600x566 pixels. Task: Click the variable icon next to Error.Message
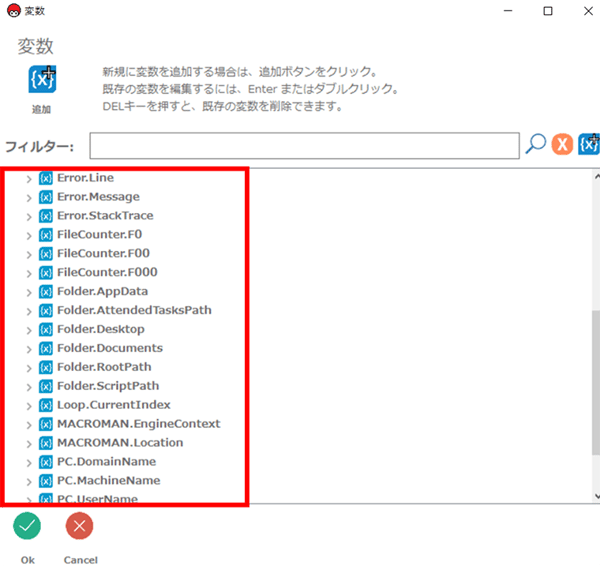coord(46,197)
